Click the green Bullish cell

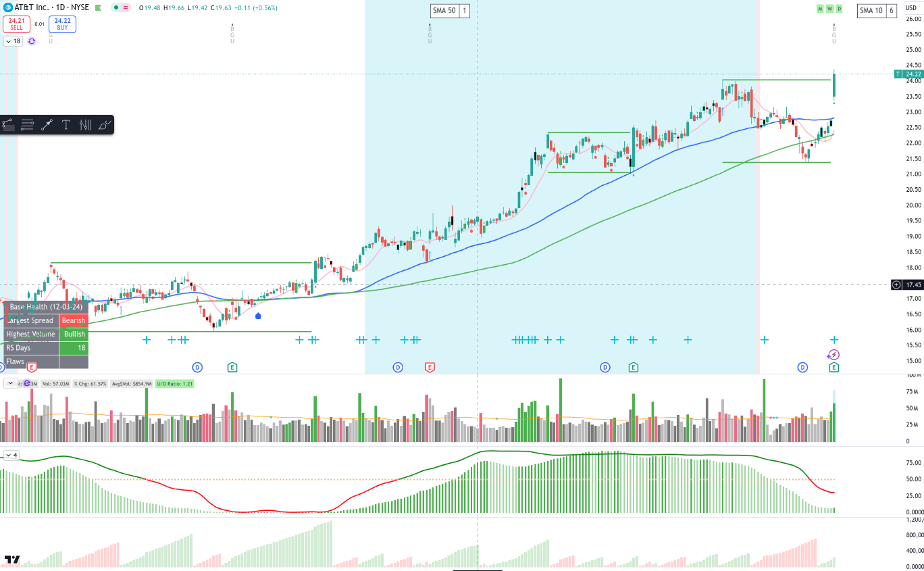[74, 334]
